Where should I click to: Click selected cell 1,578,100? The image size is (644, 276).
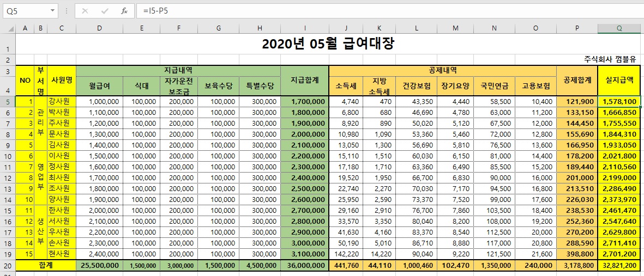coord(619,101)
